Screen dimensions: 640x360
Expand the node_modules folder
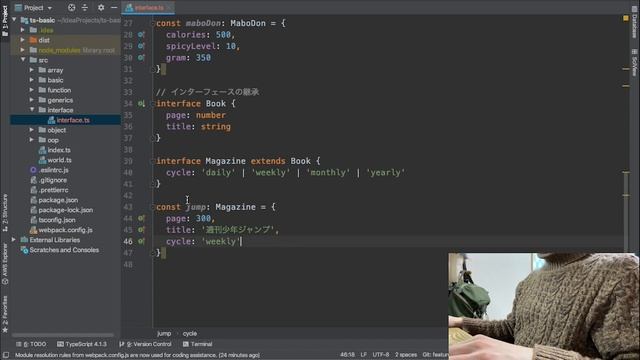pyautogui.click(x=23, y=50)
